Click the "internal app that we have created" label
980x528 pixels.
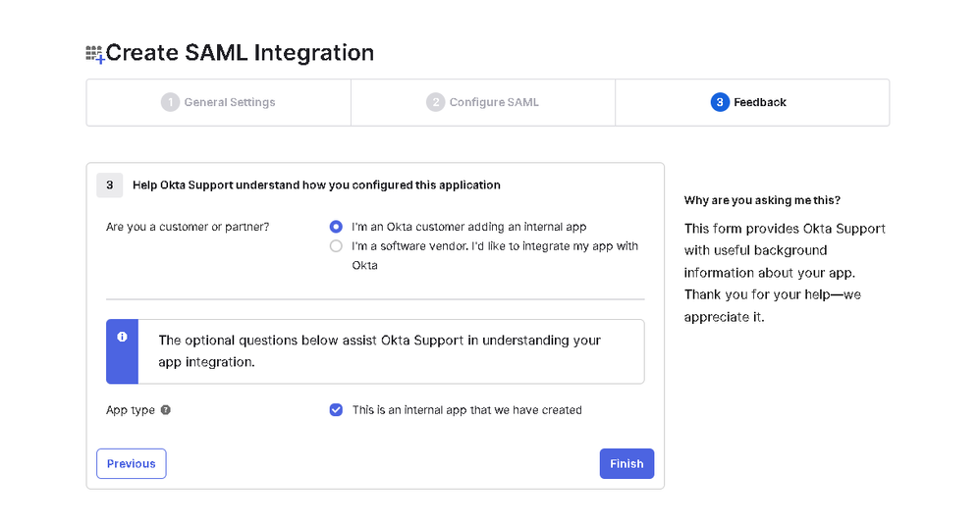point(466,410)
